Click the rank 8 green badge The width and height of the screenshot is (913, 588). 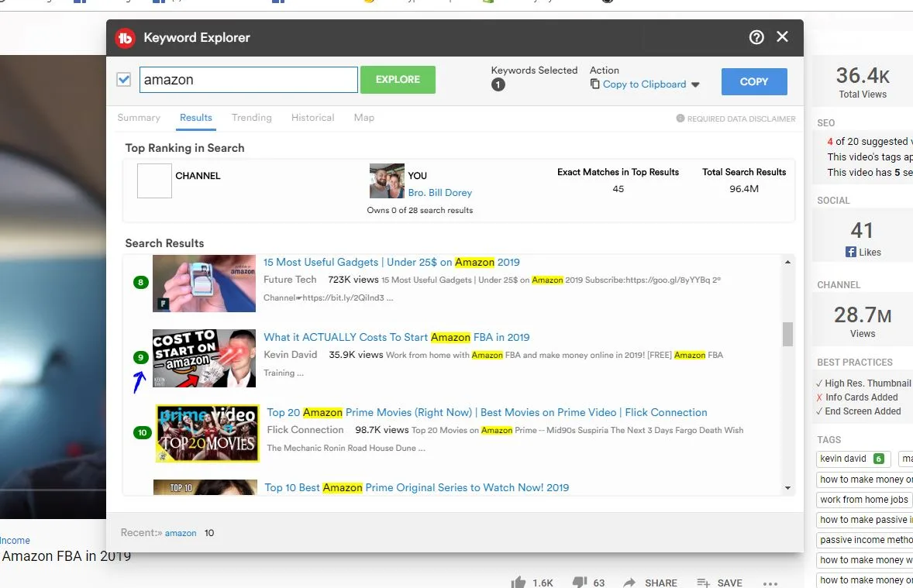[x=140, y=282]
